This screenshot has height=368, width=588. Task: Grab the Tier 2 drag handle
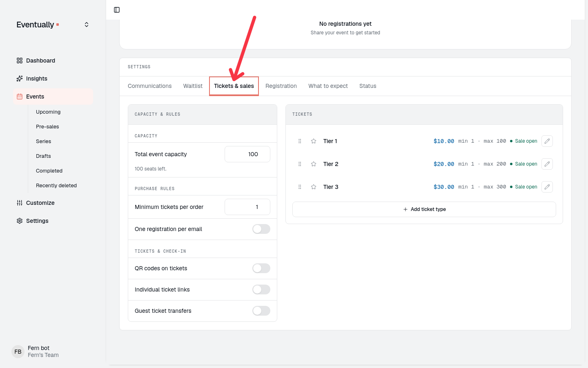[300, 164]
